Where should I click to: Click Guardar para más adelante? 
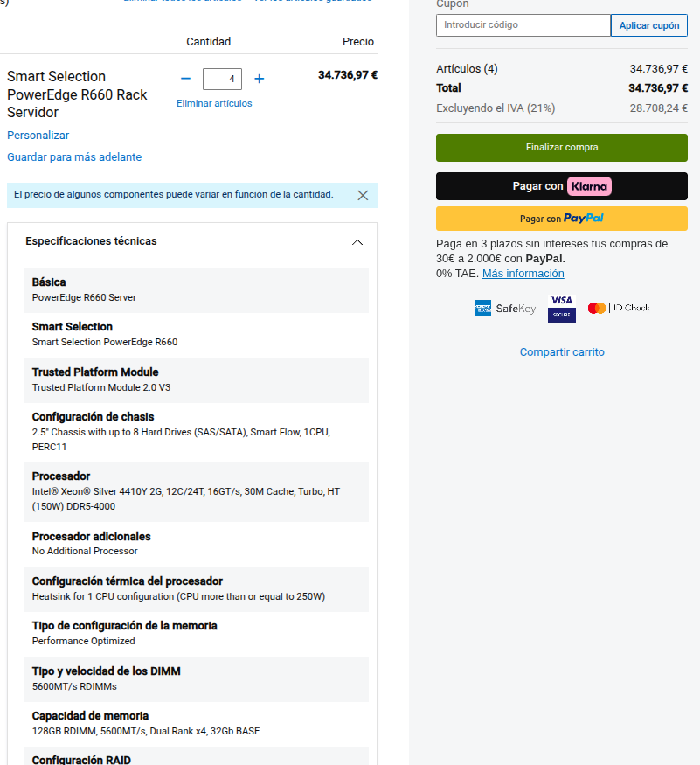point(74,157)
